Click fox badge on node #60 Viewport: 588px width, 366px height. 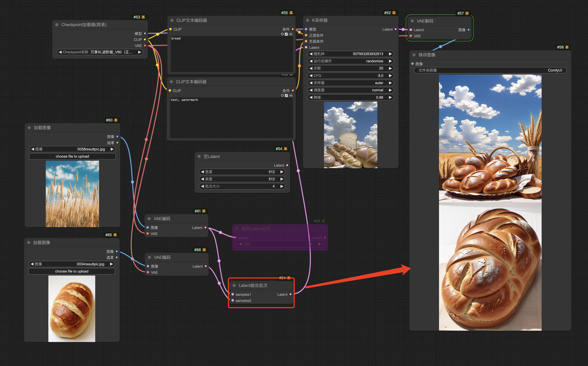point(116,120)
